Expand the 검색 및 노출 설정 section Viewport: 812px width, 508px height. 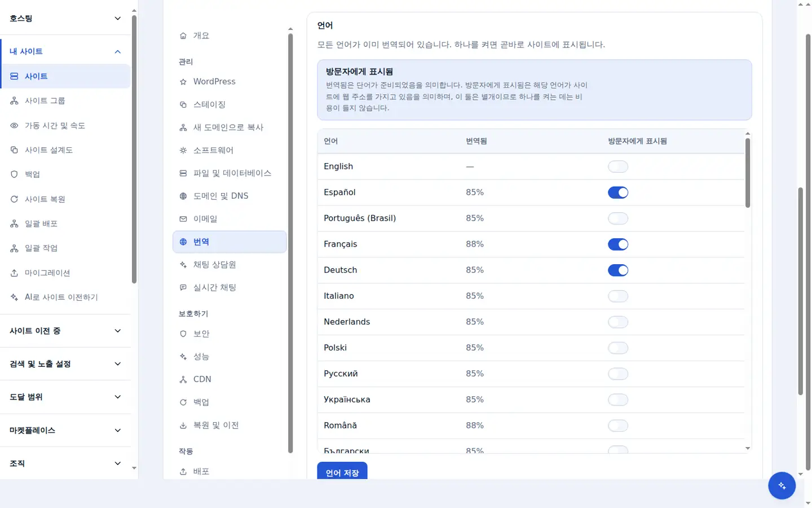point(65,364)
